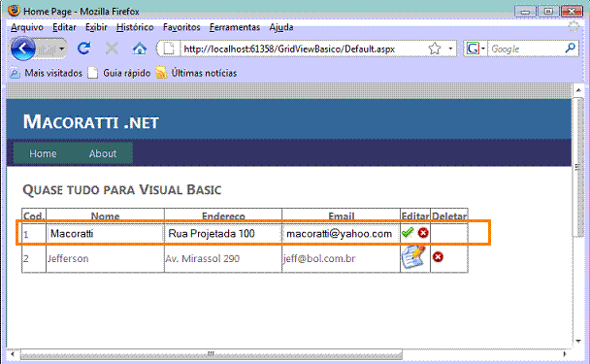Maximize the Firefox window

(548, 12)
